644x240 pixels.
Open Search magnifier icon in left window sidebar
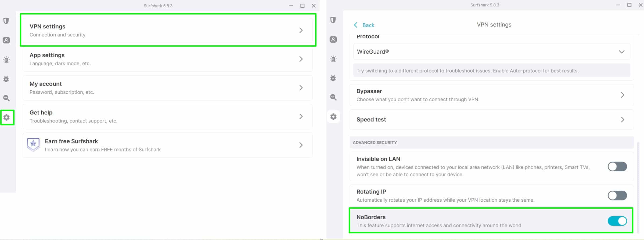pyautogui.click(x=6, y=98)
